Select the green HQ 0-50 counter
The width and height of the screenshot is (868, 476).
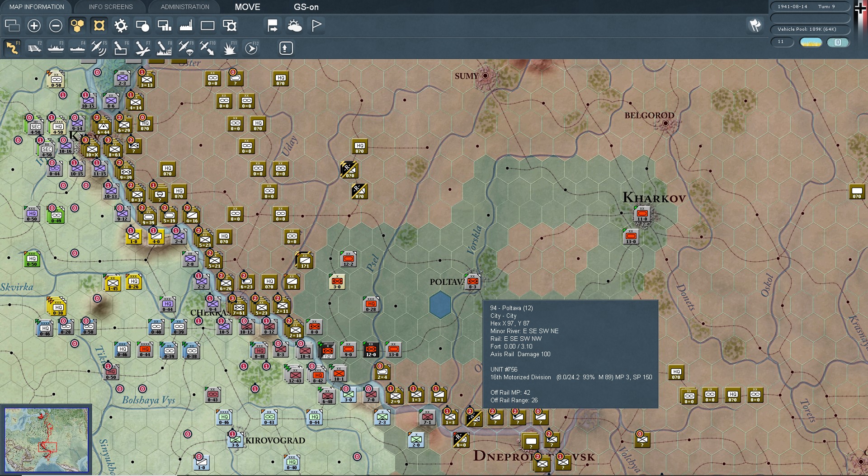pyautogui.click(x=32, y=259)
